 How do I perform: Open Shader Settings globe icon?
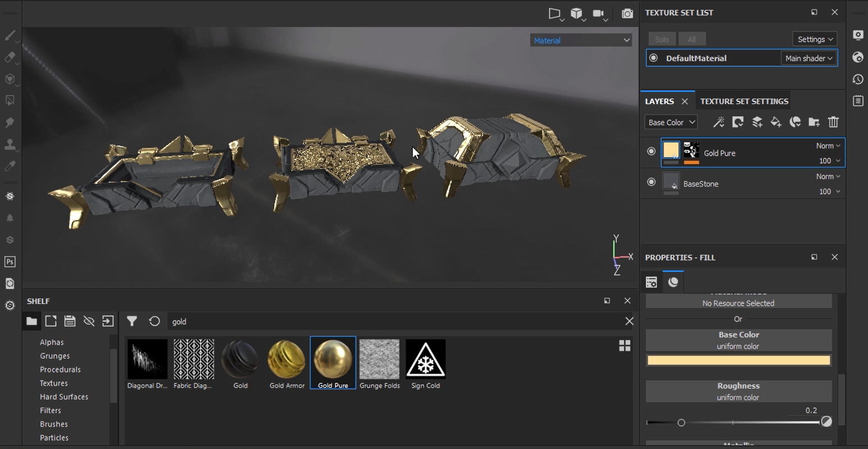coord(858,57)
